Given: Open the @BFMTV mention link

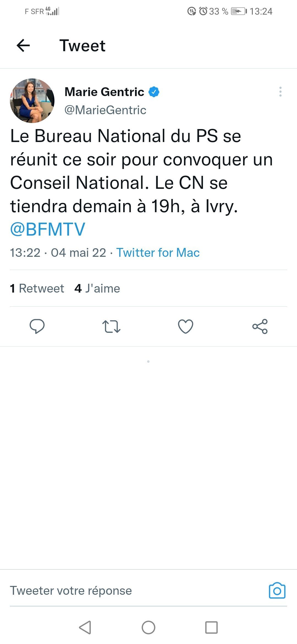Looking at the screenshot, I should pyautogui.click(x=48, y=229).
